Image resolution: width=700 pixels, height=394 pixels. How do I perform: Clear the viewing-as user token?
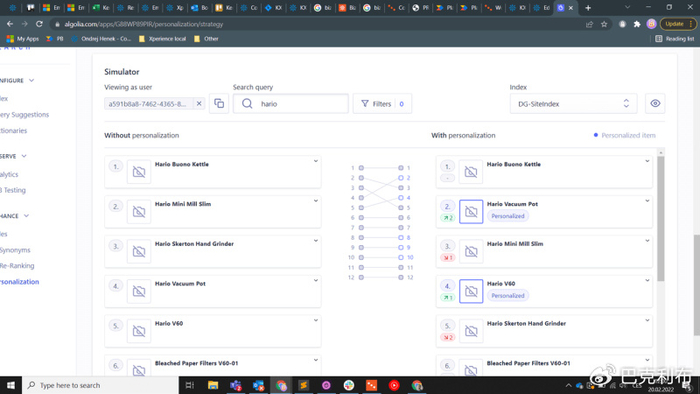click(x=199, y=104)
